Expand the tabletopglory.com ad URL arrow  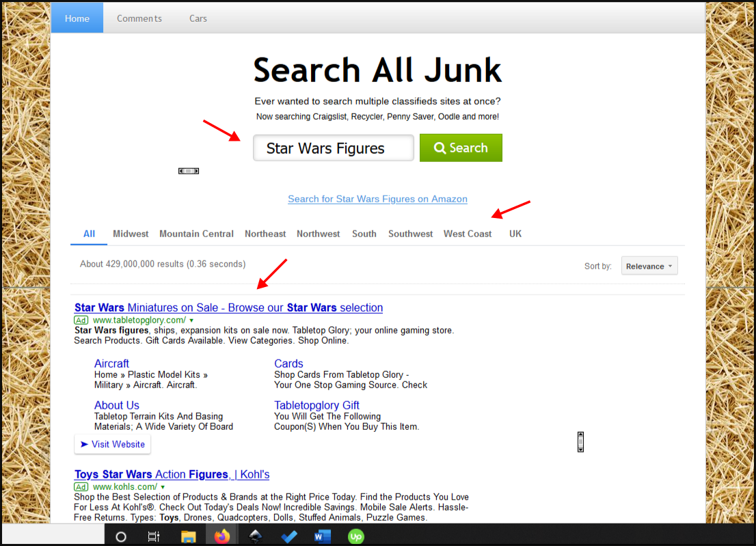191,320
